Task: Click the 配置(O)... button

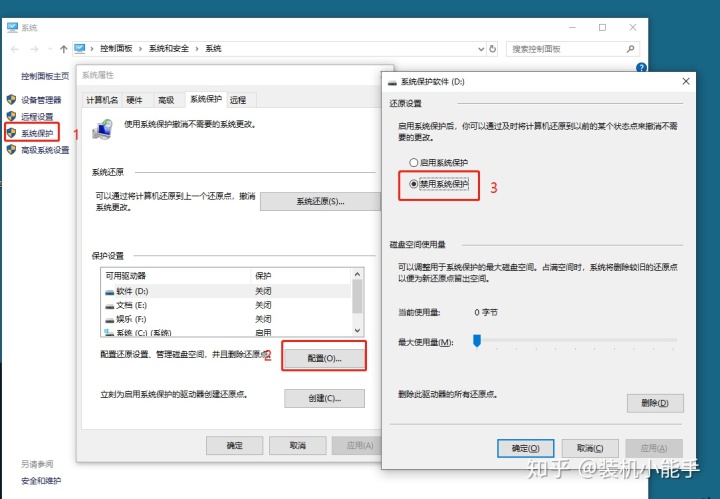Action: pos(324,359)
